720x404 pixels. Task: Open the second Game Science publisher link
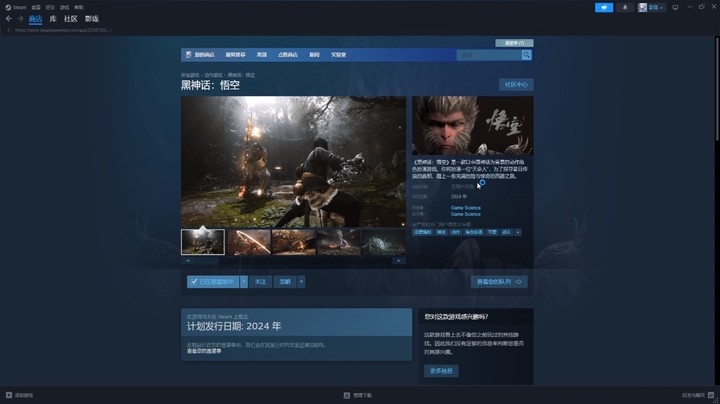(x=466, y=214)
